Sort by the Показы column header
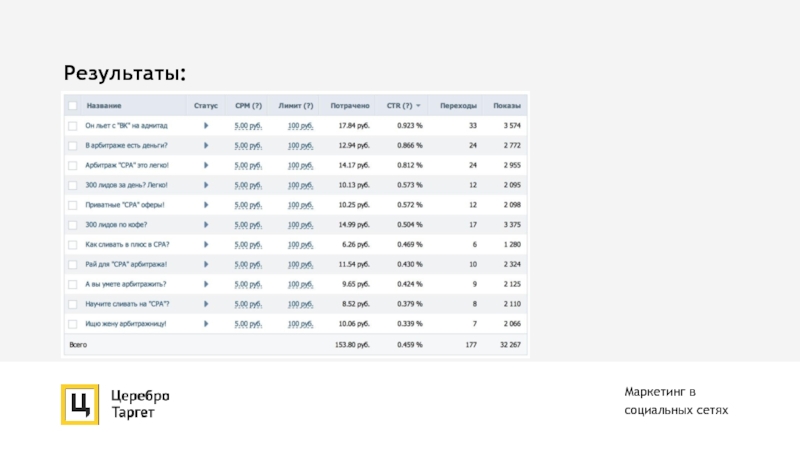 click(x=507, y=106)
